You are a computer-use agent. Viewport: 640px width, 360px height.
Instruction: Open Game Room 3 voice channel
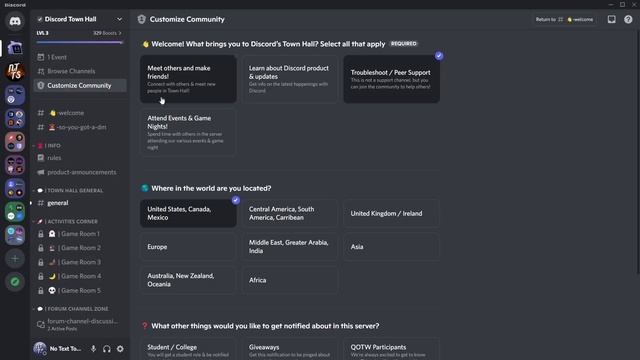click(x=80, y=262)
